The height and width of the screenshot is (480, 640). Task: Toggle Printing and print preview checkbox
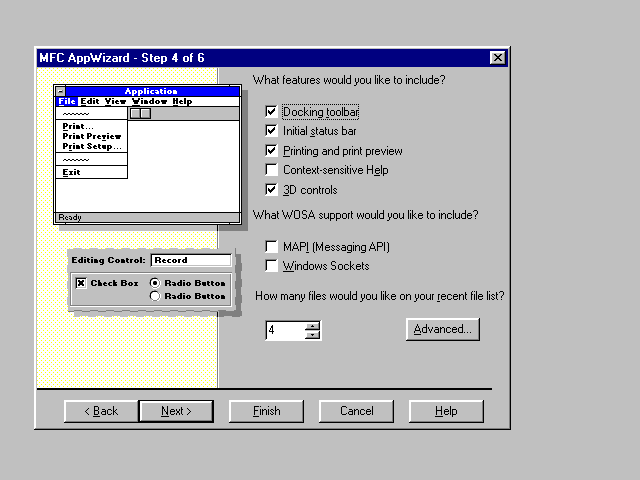pyautogui.click(x=272, y=151)
